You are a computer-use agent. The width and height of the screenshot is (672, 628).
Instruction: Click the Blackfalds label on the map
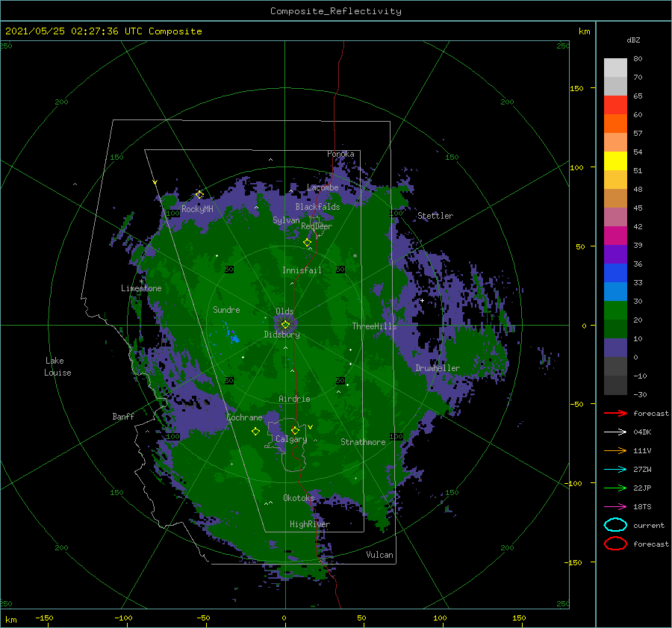(317, 207)
